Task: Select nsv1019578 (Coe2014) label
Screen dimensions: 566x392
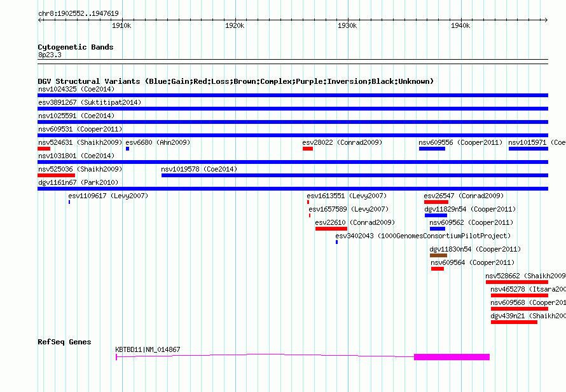Action: (x=199, y=169)
